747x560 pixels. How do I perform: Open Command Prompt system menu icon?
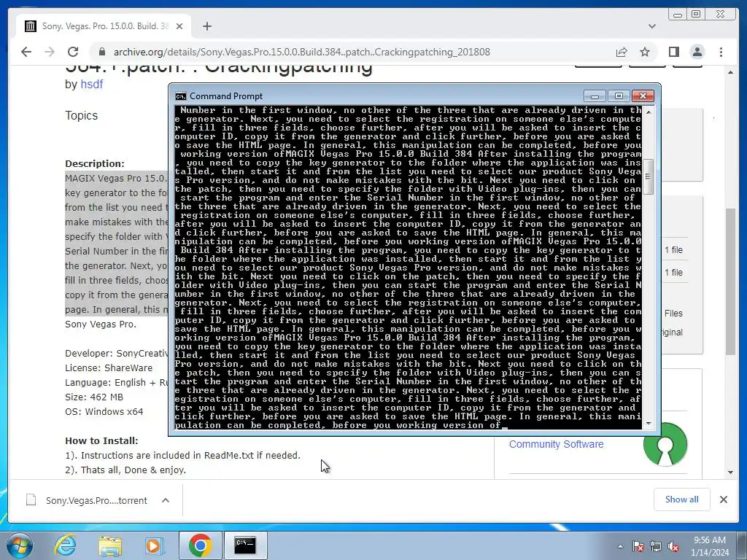click(x=181, y=96)
